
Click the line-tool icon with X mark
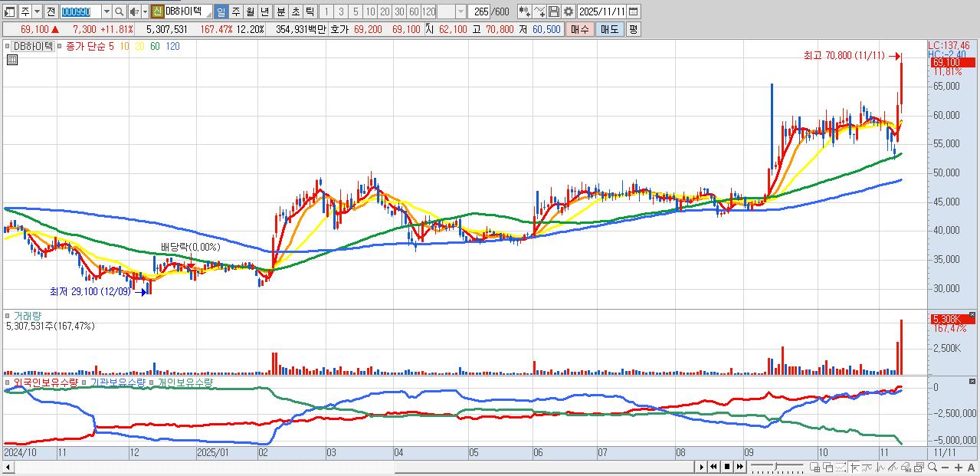click(539, 11)
